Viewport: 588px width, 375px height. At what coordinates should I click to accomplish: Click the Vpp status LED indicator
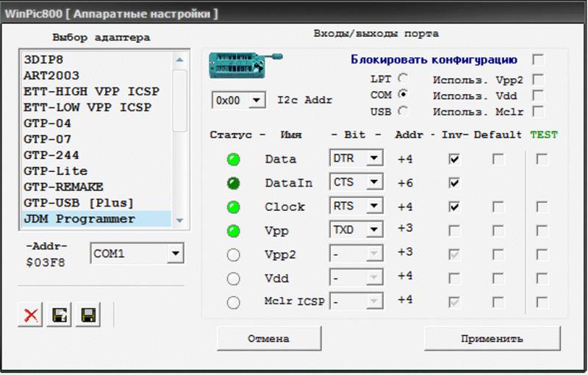pos(233,231)
